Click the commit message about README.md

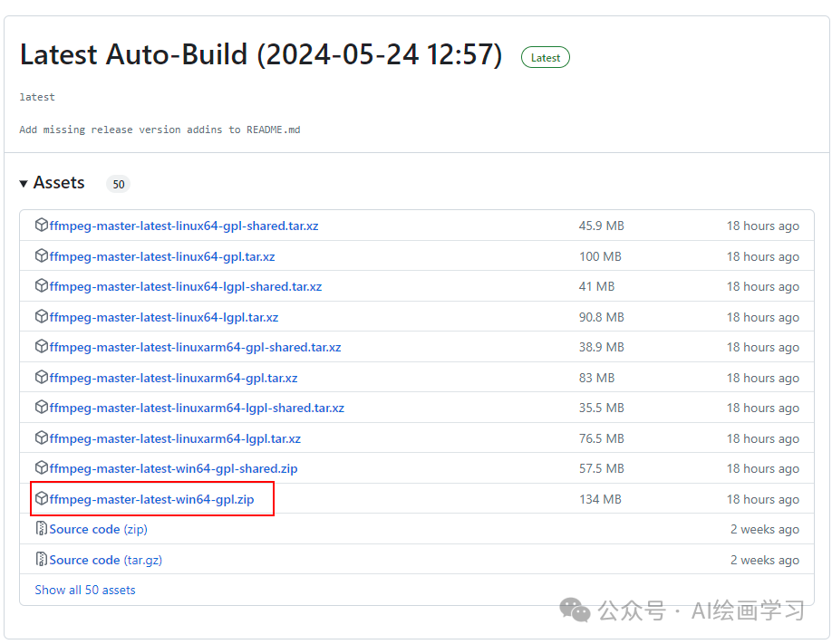160,130
